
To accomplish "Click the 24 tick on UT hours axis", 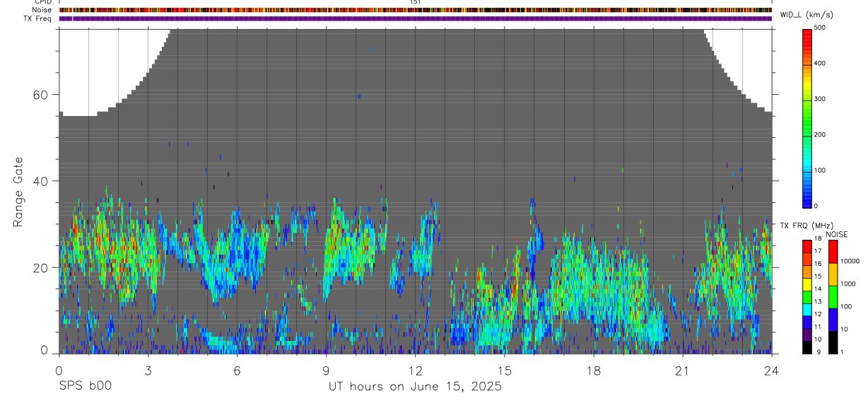I will click(x=772, y=371).
